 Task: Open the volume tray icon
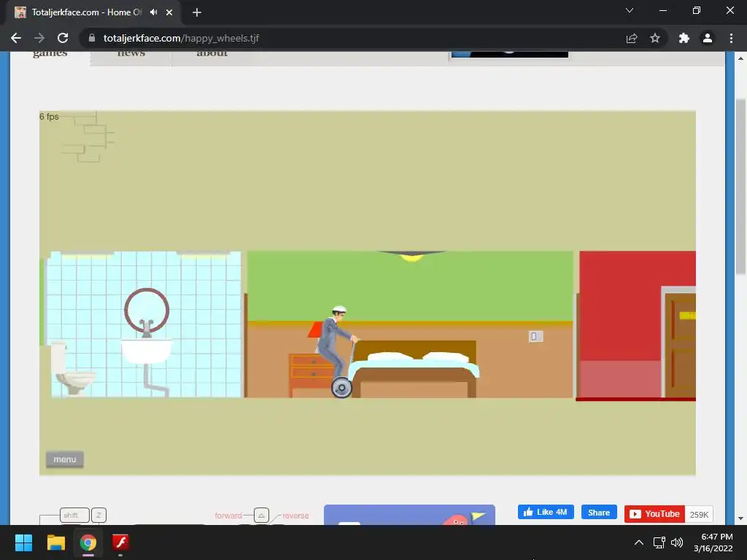point(677,542)
